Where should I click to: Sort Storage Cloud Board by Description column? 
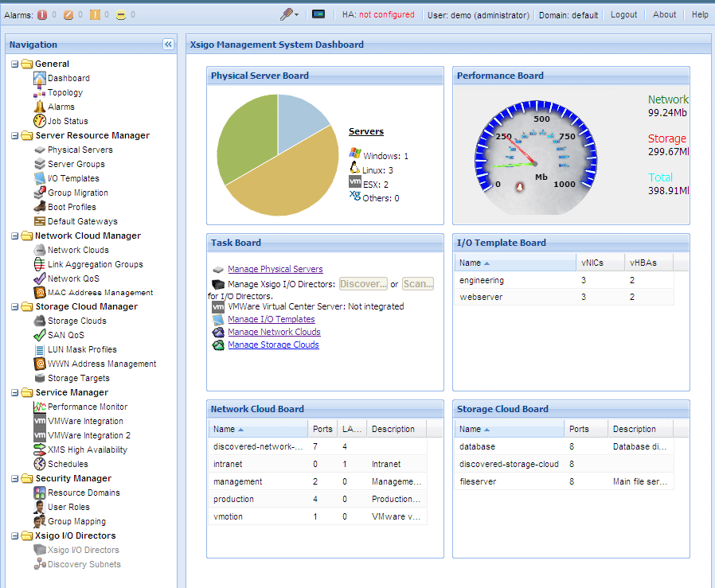point(640,430)
